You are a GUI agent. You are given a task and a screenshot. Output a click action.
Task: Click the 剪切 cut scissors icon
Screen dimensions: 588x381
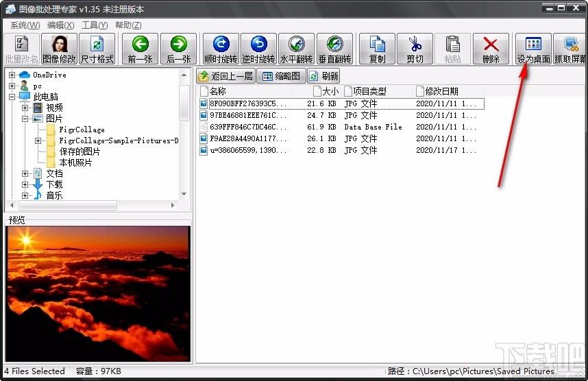coord(415,49)
